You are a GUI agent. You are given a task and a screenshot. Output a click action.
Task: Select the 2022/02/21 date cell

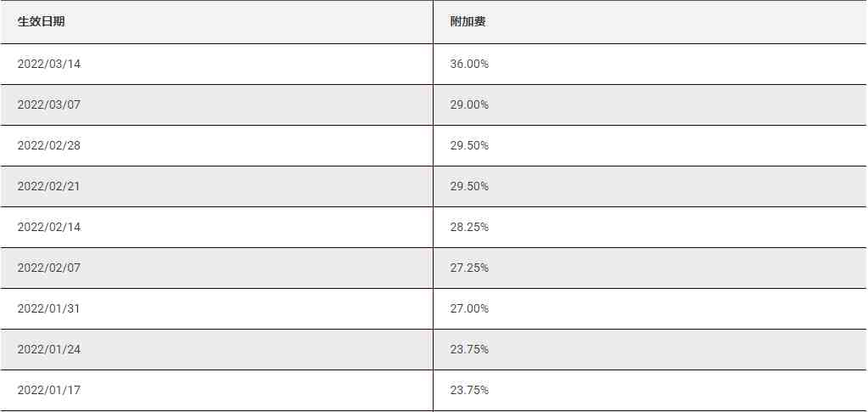tap(216, 186)
